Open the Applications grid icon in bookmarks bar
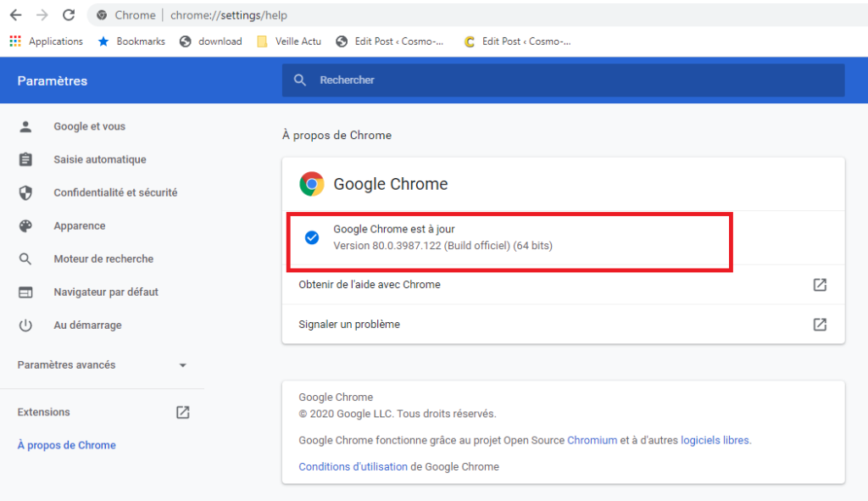Screen dimensions: 868x501 pos(15,42)
